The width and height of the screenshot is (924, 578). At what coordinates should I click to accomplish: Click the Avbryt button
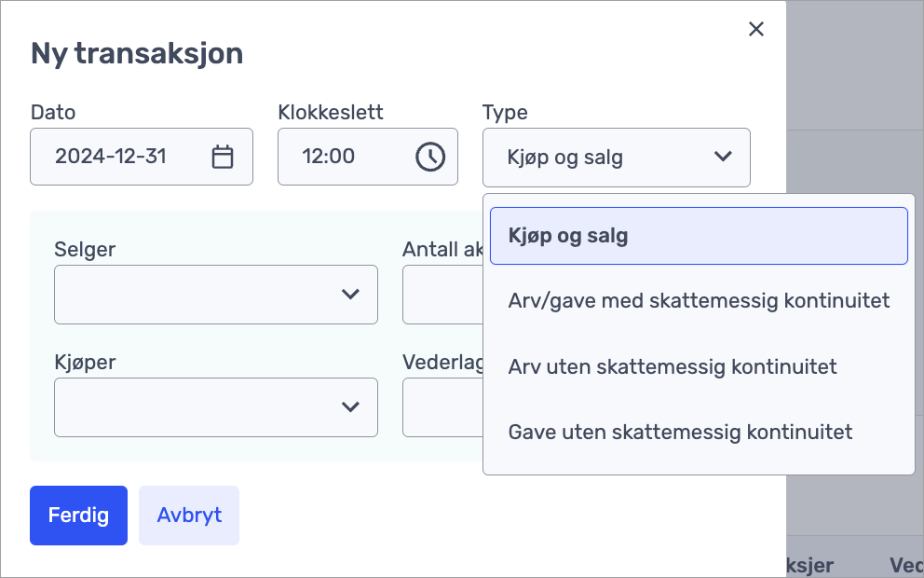click(189, 516)
